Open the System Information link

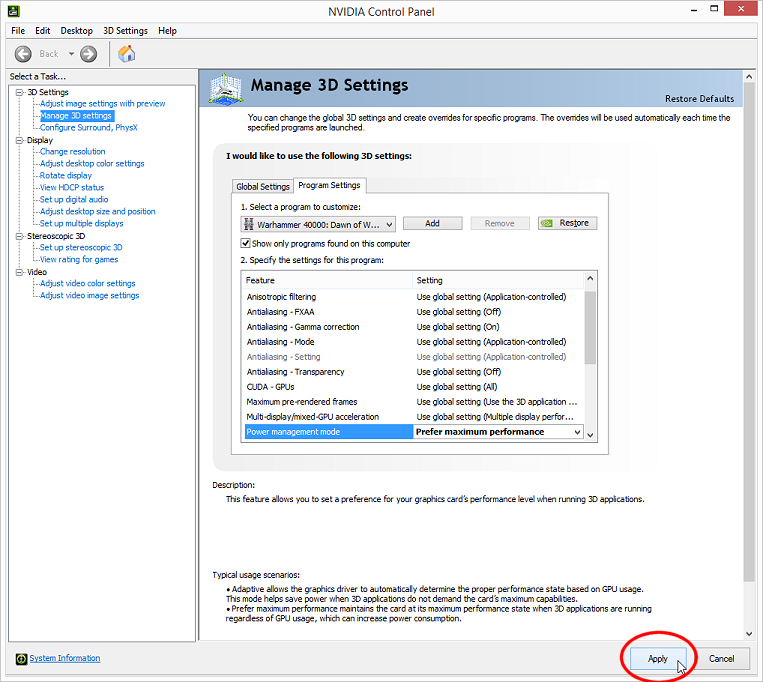pos(65,658)
